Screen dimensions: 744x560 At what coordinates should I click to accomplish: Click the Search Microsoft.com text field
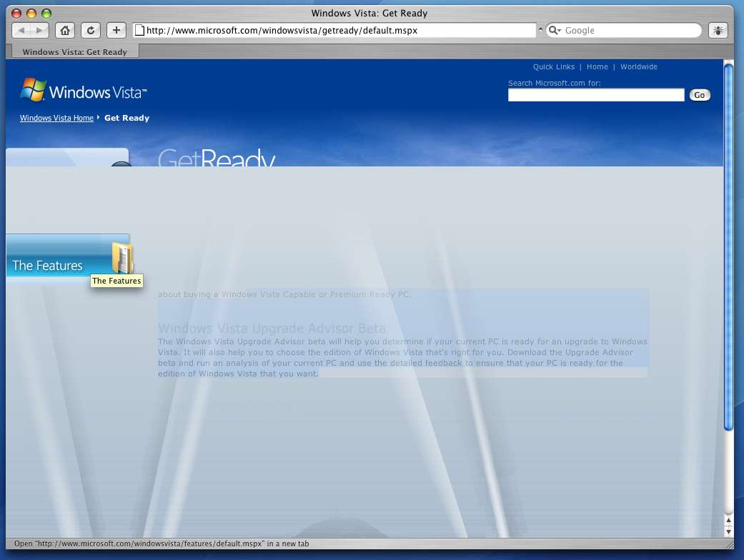click(x=596, y=95)
